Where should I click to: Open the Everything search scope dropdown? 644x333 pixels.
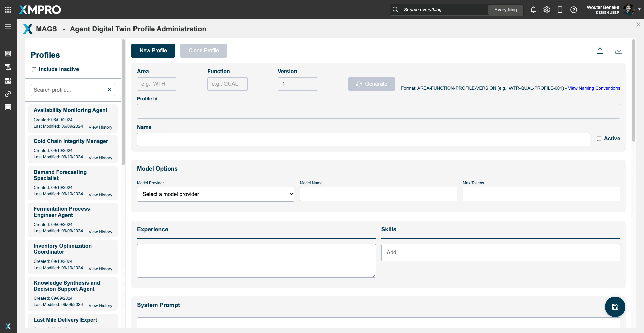[x=505, y=10]
